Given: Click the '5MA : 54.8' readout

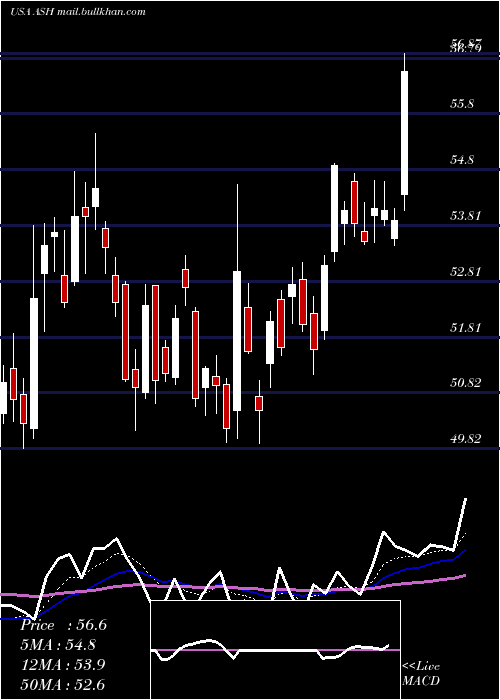Looking at the screenshot, I should pyautogui.click(x=58, y=645).
